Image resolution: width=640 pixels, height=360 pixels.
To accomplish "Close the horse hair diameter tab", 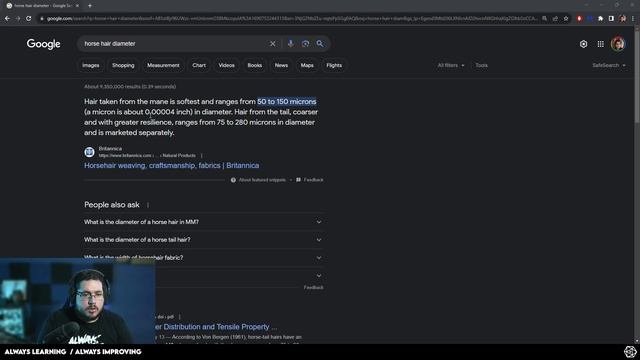I will click(x=77, y=6).
